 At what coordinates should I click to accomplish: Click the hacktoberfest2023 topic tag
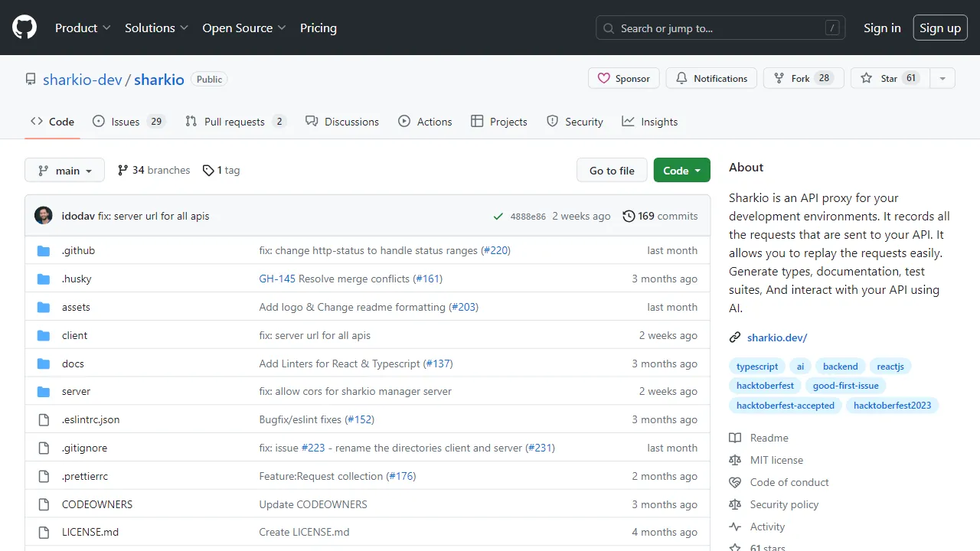coord(893,406)
